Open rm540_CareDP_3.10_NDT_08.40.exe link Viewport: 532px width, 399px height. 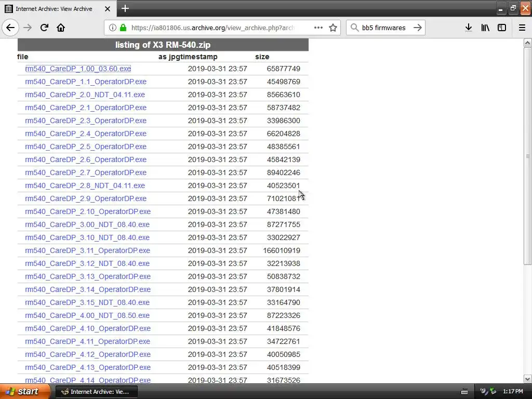point(87,237)
